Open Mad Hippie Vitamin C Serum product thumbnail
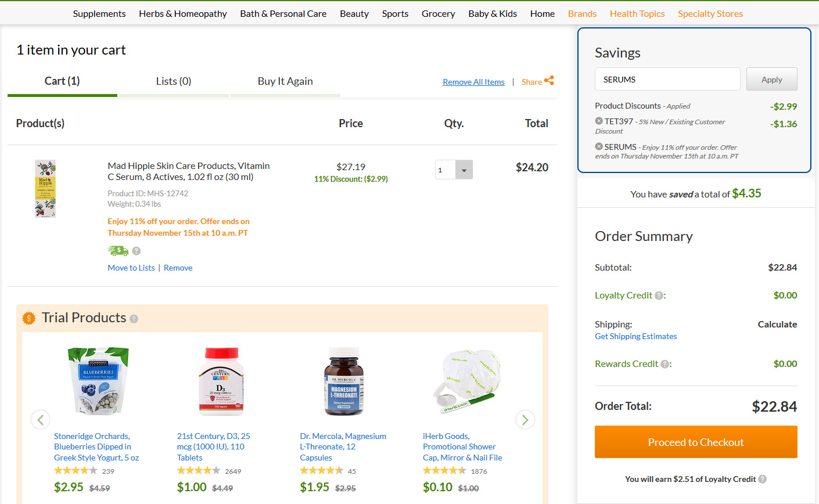The image size is (819, 504). point(45,189)
